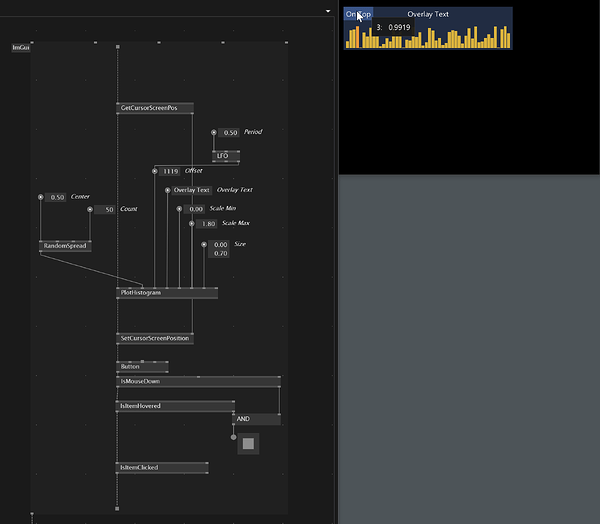Click the Period input pin circle
The height and width of the screenshot is (524, 600).
pyautogui.click(x=213, y=132)
